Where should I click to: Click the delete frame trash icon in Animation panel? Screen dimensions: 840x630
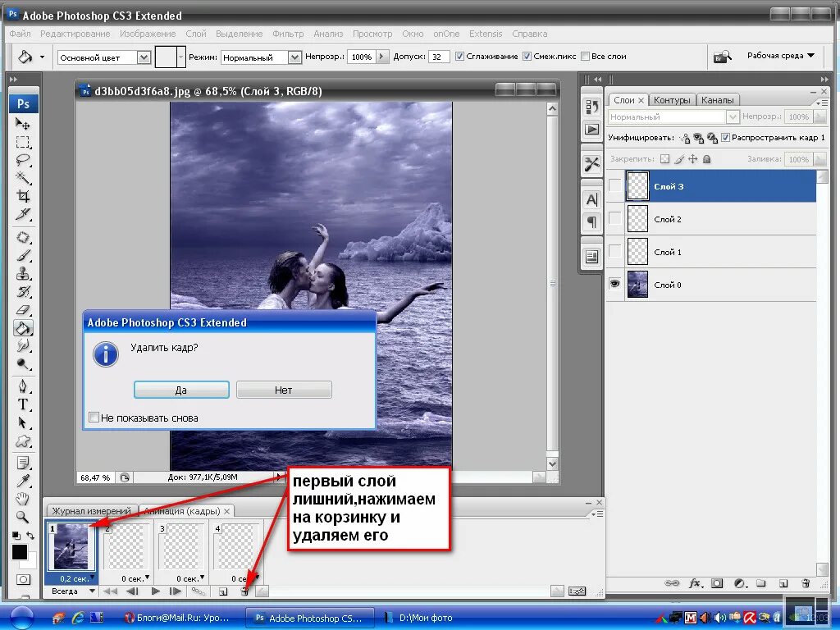click(x=244, y=591)
